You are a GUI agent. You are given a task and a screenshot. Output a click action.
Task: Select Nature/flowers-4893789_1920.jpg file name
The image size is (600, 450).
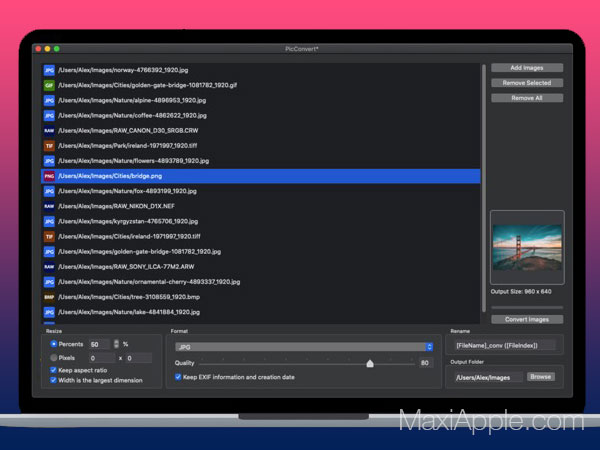pyautogui.click(x=134, y=161)
